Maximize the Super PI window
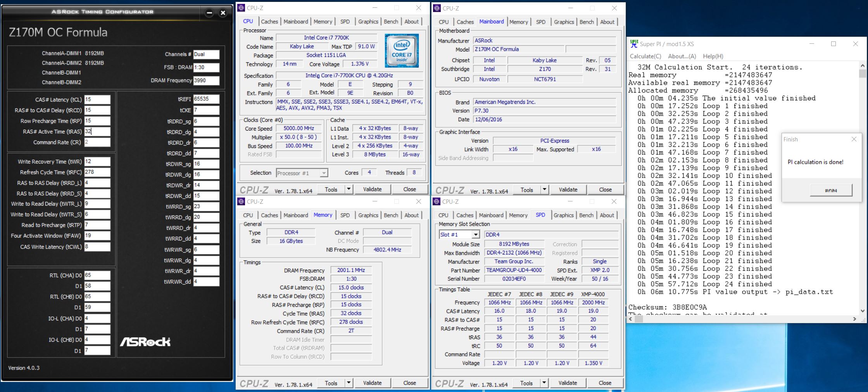This screenshot has height=392, width=868. 833,44
